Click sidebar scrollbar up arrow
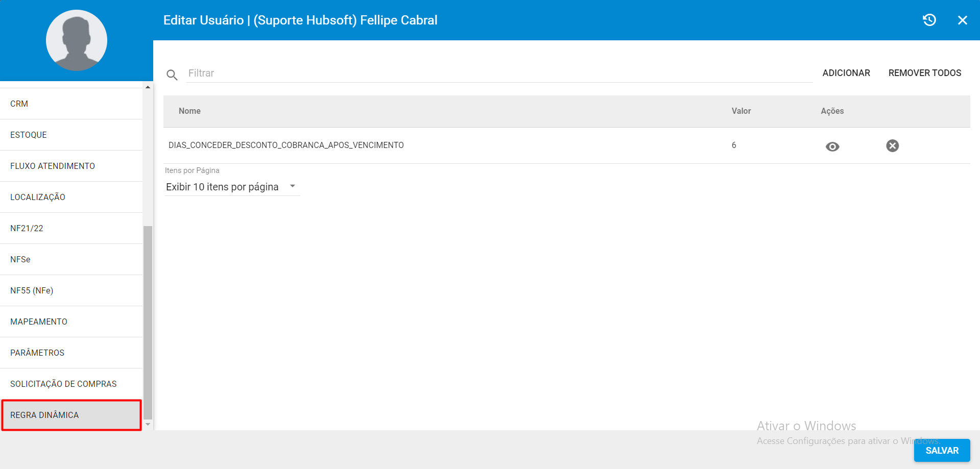 point(148,87)
